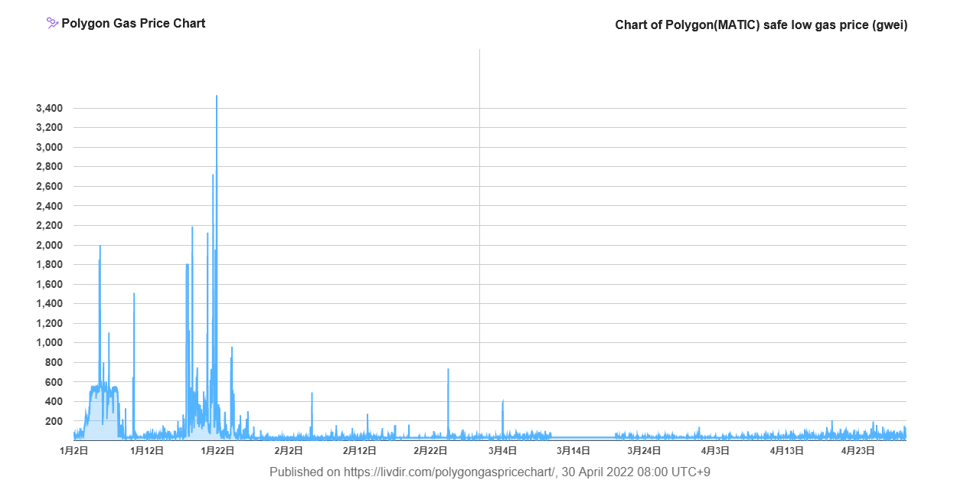Select the 4月23日 x-axis date label
Viewport: 980px width, 490px height.
(857, 451)
